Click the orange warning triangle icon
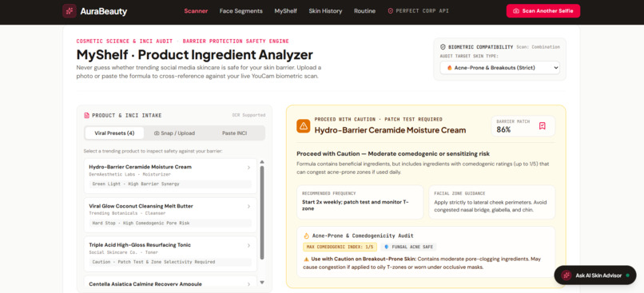 click(x=303, y=125)
